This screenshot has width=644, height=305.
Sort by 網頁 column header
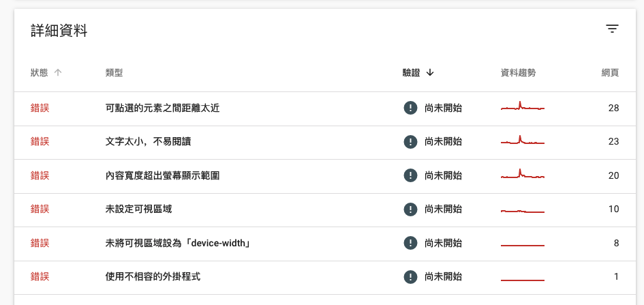tap(611, 73)
